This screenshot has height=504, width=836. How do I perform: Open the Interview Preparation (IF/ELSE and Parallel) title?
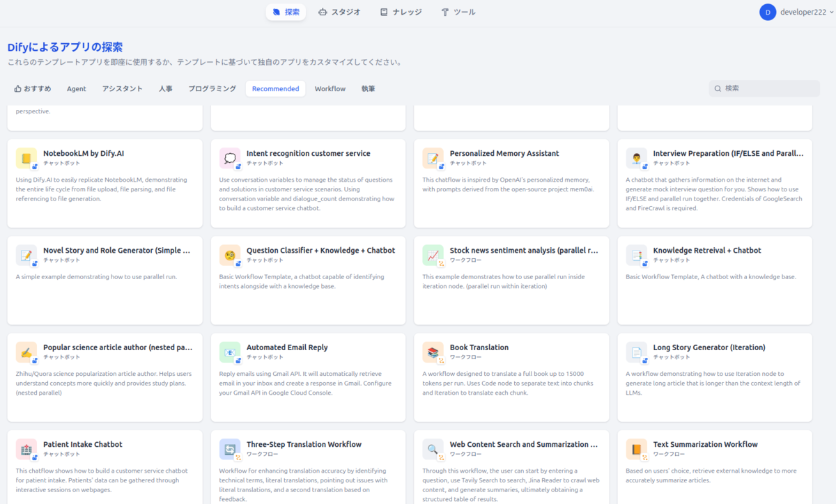click(728, 153)
